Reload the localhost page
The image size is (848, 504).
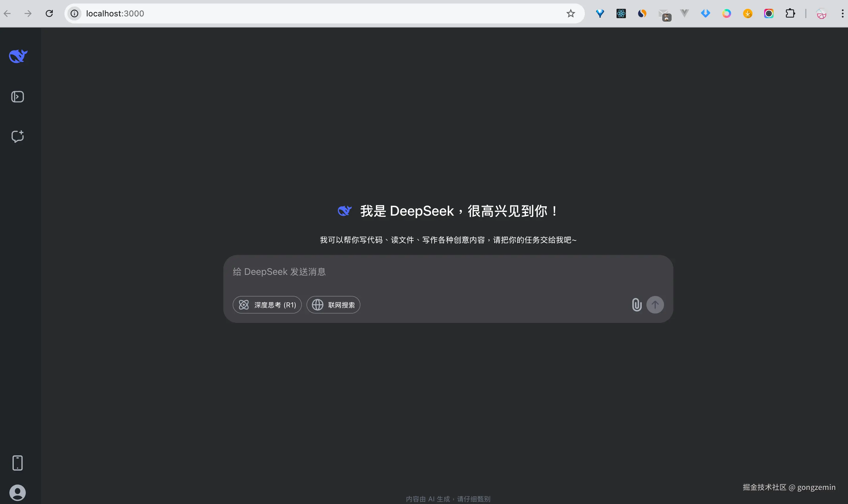point(49,13)
